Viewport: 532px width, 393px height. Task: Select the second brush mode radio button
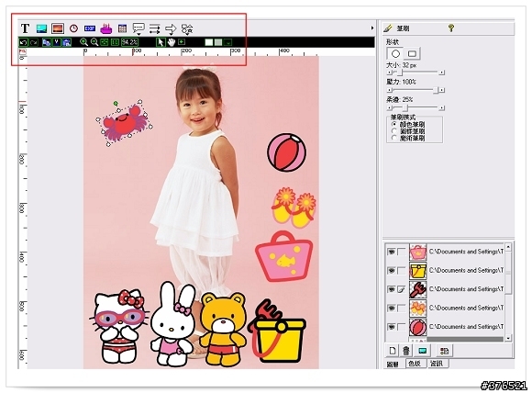tap(394, 131)
